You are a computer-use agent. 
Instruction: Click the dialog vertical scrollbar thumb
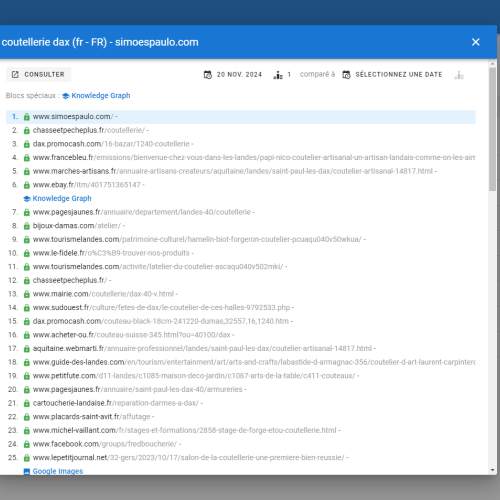[493, 129]
